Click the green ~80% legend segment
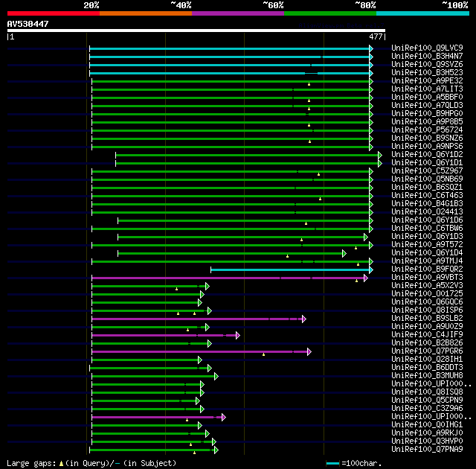476x469 pixels. coord(330,13)
